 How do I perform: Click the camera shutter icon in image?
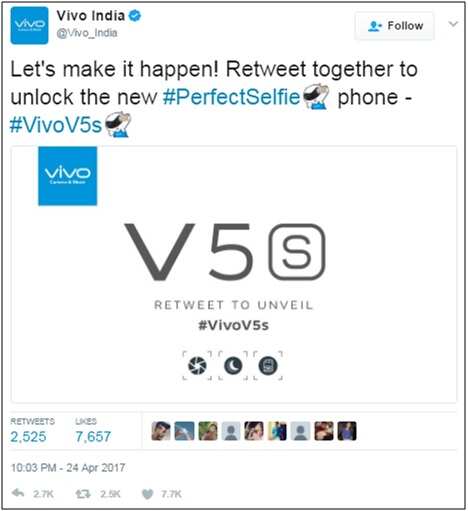(197, 366)
